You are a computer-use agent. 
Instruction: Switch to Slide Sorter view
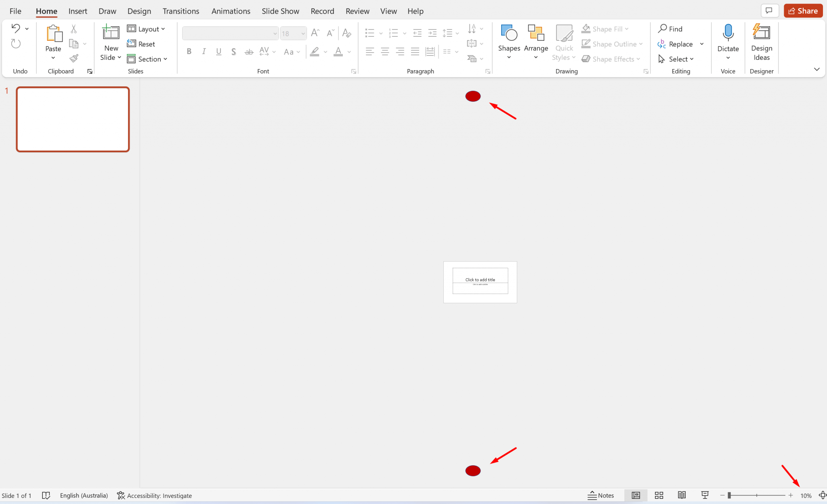tap(659, 495)
